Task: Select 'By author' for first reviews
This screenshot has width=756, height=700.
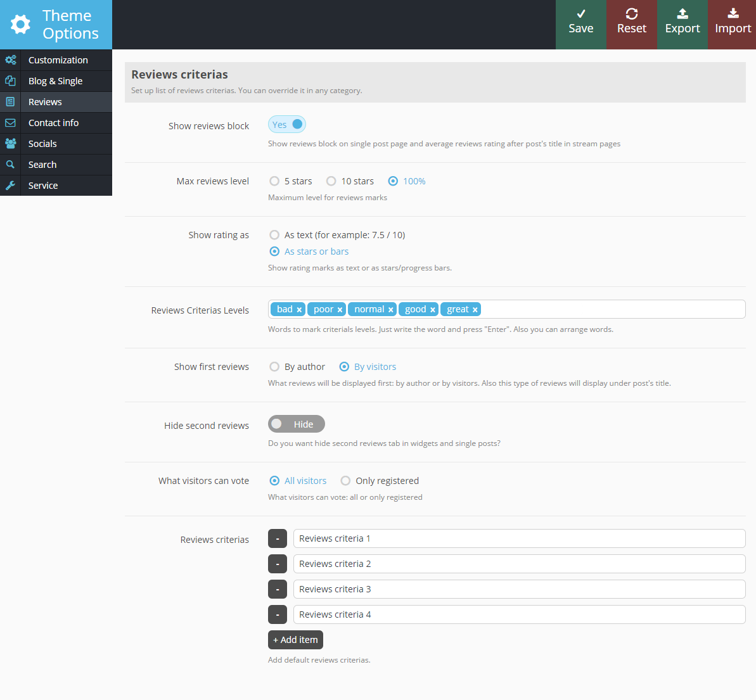Action: tap(274, 367)
